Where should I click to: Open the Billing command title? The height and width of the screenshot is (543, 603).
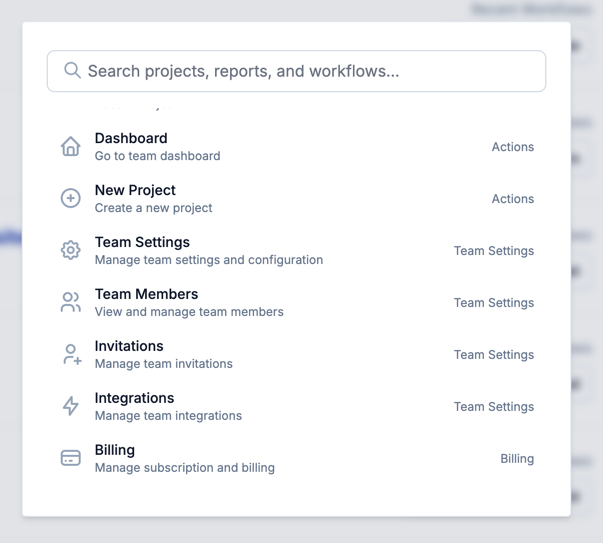pyautogui.click(x=115, y=451)
